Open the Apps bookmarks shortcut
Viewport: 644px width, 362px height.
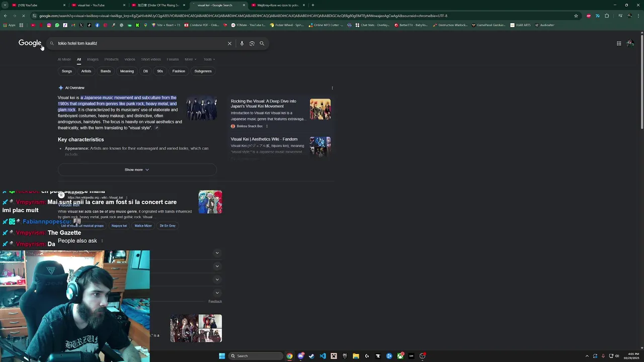click(x=10, y=25)
